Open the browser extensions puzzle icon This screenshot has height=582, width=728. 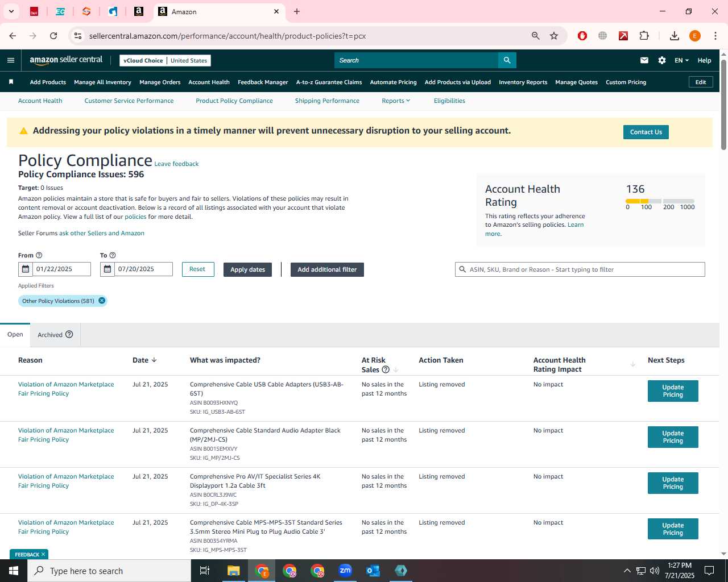[x=644, y=36]
